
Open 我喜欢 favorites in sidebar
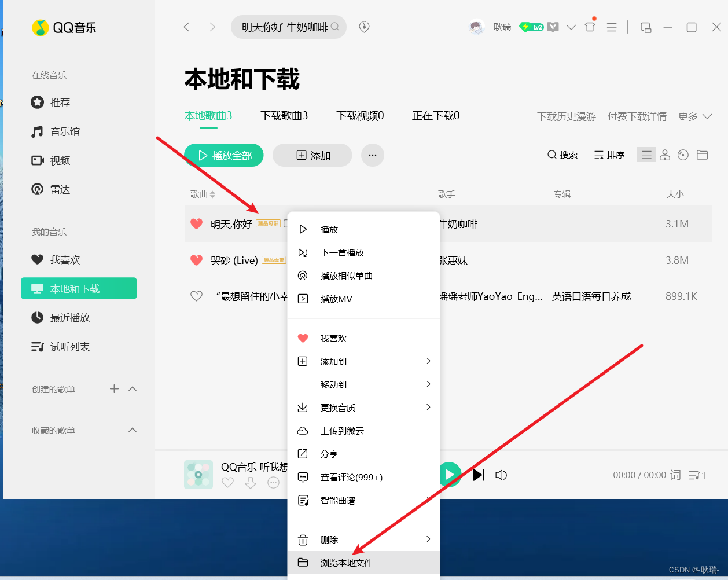tap(56, 259)
